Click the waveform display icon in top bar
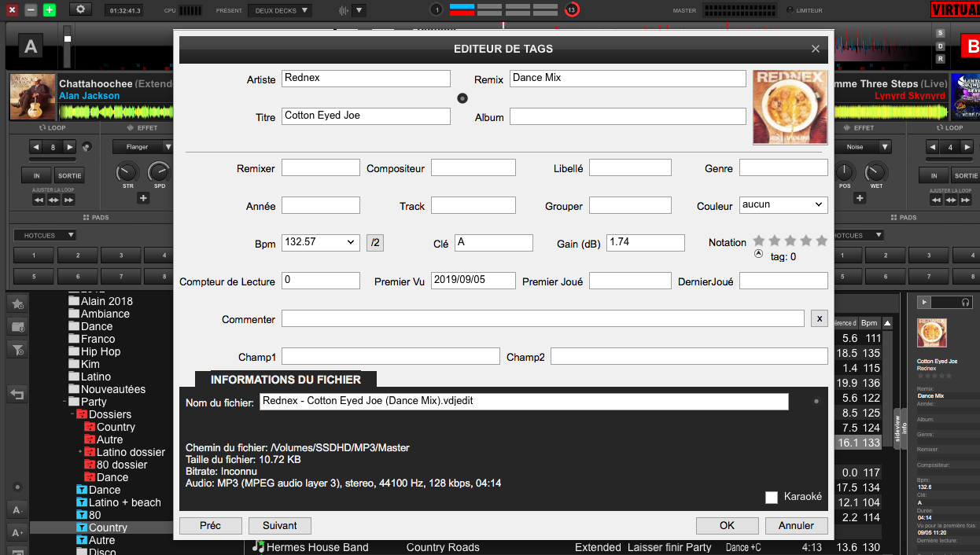Viewport: 980px width, 555px height. tap(344, 10)
